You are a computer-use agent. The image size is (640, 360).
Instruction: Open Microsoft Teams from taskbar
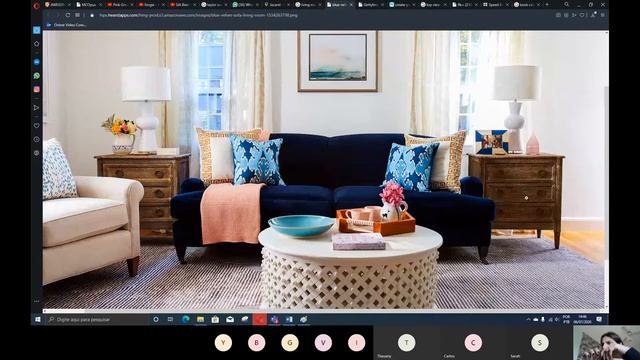(x=275, y=320)
